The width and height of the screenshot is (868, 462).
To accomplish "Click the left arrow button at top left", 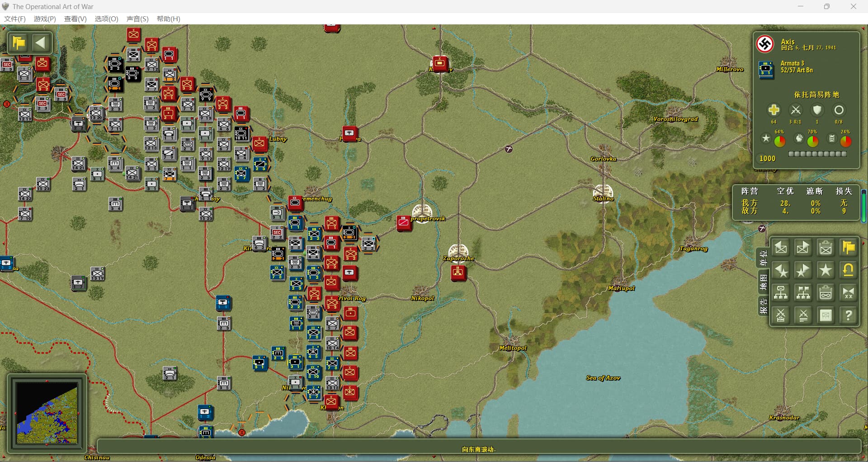I will coord(41,43).
